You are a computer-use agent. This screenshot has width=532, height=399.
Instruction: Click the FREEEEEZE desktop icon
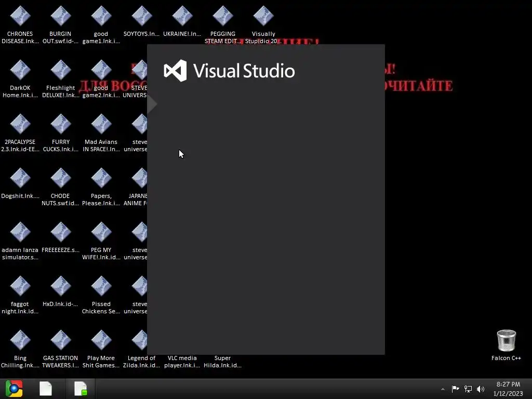coord(60,237)
